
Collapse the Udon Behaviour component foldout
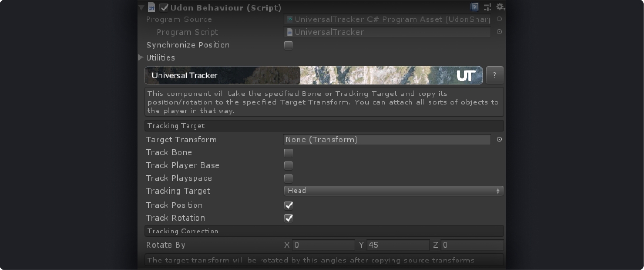pyautogui.click(x=141, y=8)
